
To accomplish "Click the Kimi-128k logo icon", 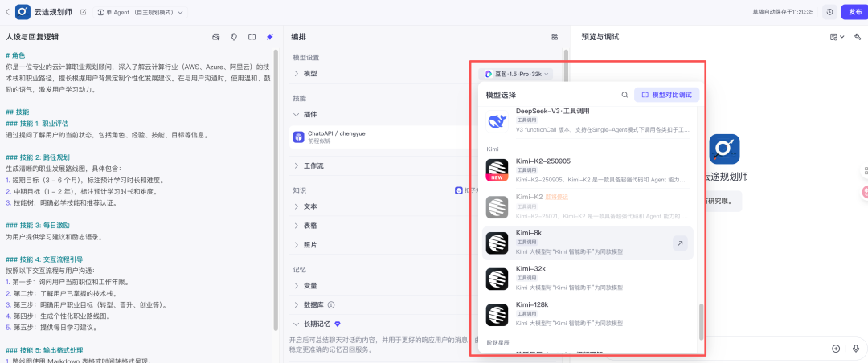I will (x=497, y=315).
